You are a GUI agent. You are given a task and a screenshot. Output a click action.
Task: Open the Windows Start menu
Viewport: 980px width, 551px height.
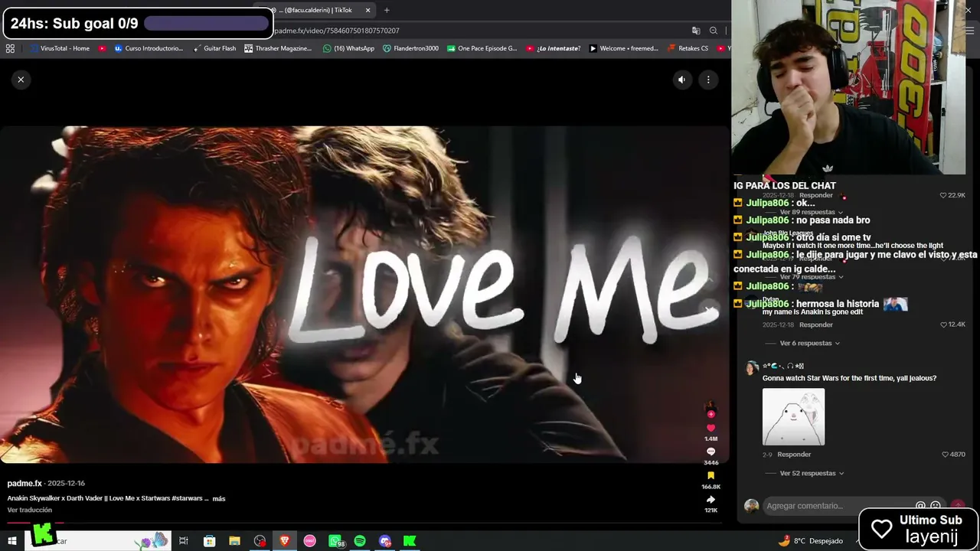pyautogui.click(x=12, y=541)
